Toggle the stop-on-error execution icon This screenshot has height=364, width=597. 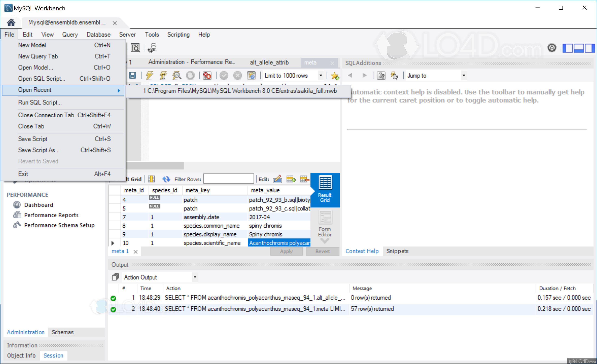click(207, 76)
